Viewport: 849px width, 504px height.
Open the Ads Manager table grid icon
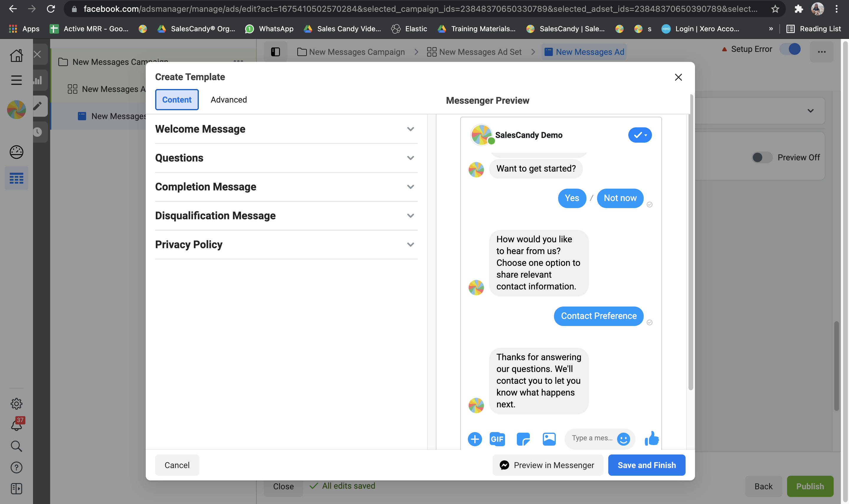(16, 178)
